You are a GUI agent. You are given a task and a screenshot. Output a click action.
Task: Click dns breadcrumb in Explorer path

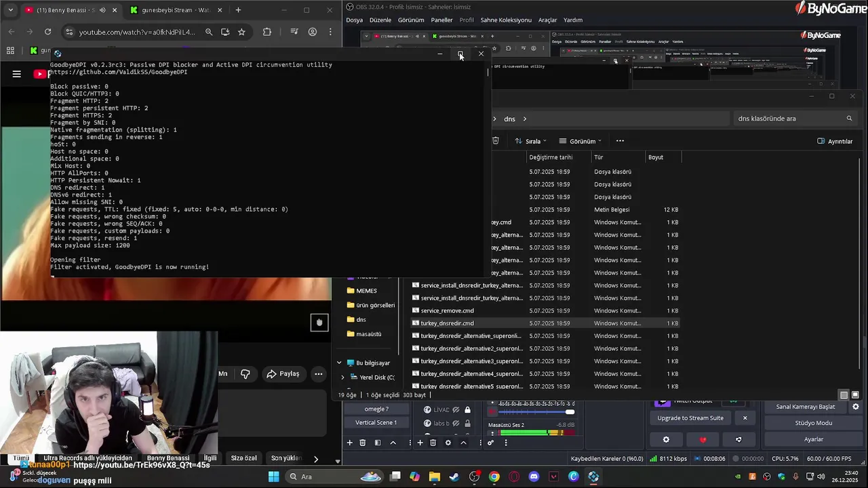pos(509,119)
